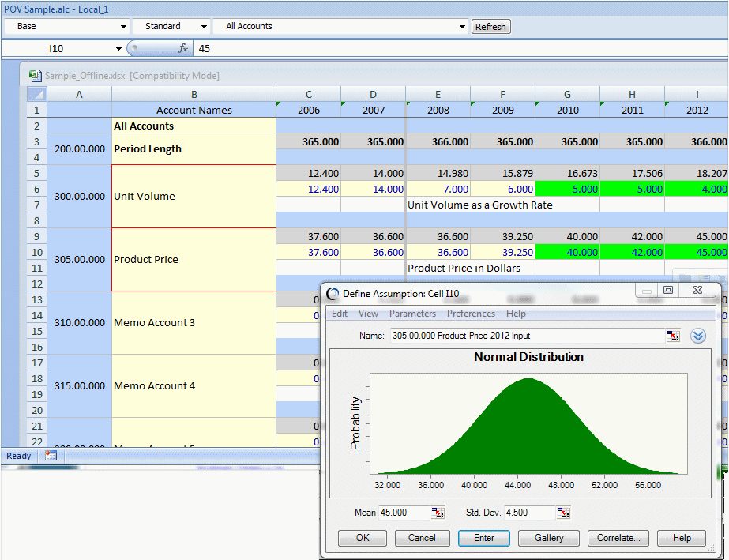Click macro record icon in status bar
This screenshot has height=560, width=729.
[51, 456]
